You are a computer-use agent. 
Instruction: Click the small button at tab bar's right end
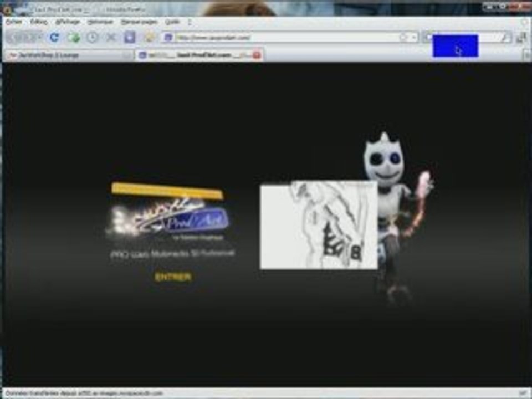[x=527, y=55]
